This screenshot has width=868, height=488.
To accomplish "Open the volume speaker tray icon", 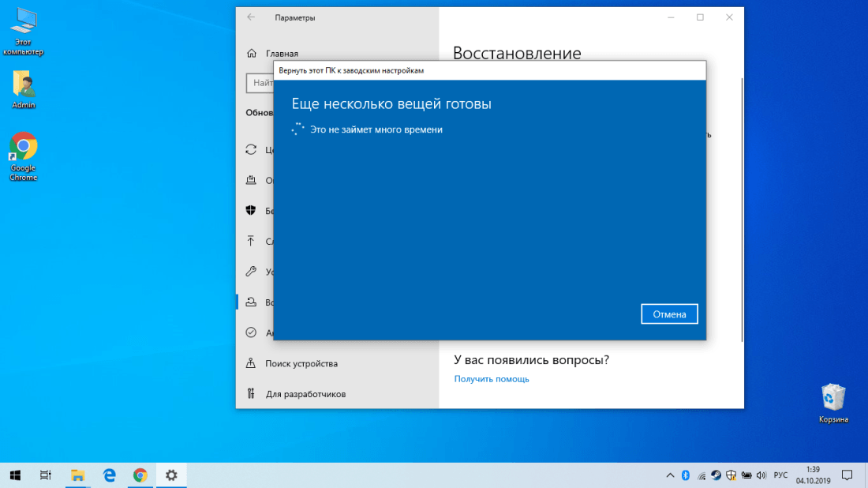I will (x=761, y=475).
